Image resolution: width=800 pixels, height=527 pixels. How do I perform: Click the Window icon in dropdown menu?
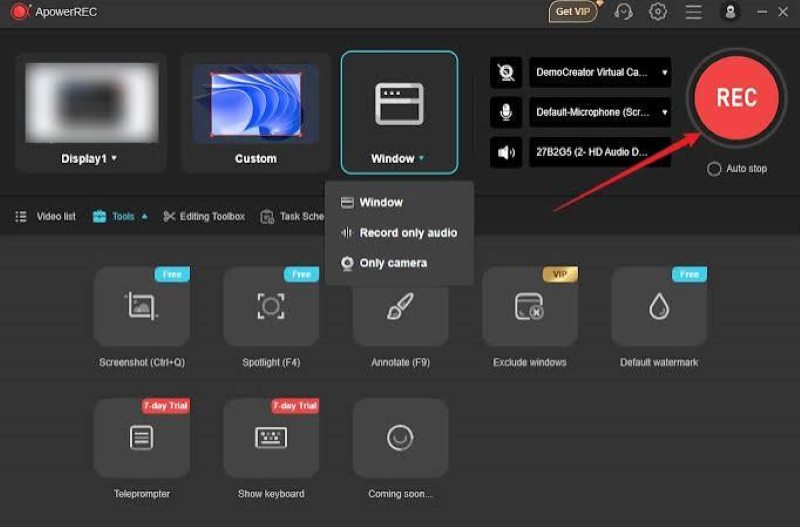(x=347, y=203)
